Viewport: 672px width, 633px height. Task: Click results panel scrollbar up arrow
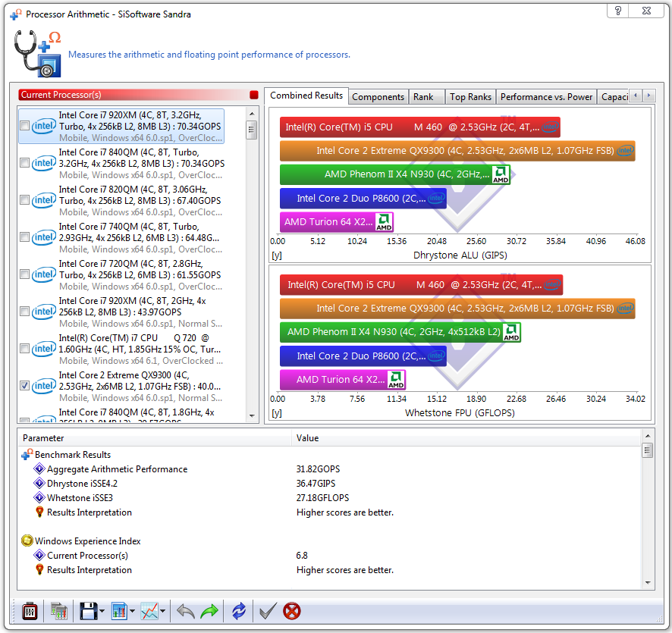tap(648, 436)
